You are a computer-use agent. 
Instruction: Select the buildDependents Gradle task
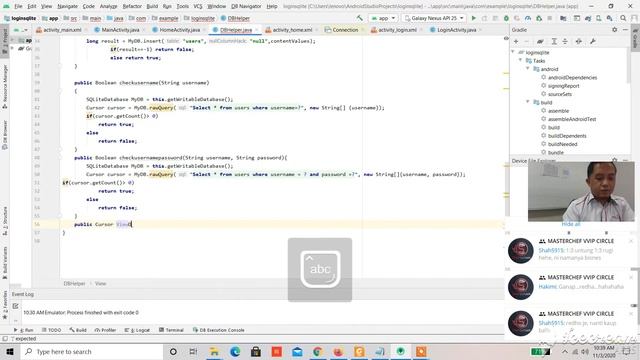567,136
